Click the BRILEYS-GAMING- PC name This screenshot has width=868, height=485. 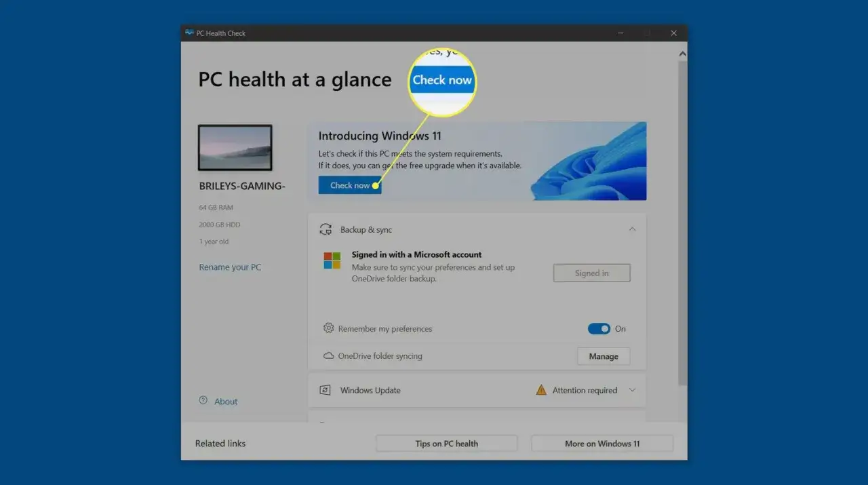[x=242, y=186]
